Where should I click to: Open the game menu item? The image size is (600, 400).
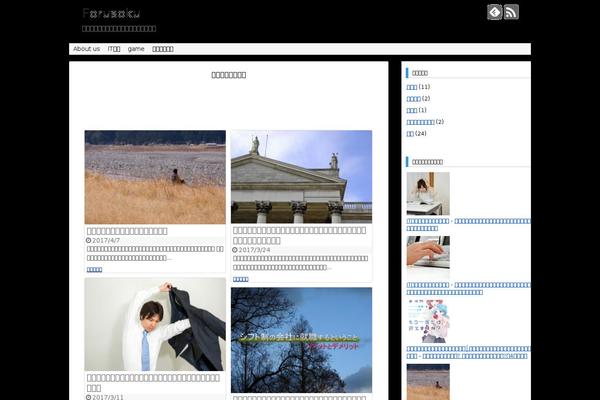136,49
